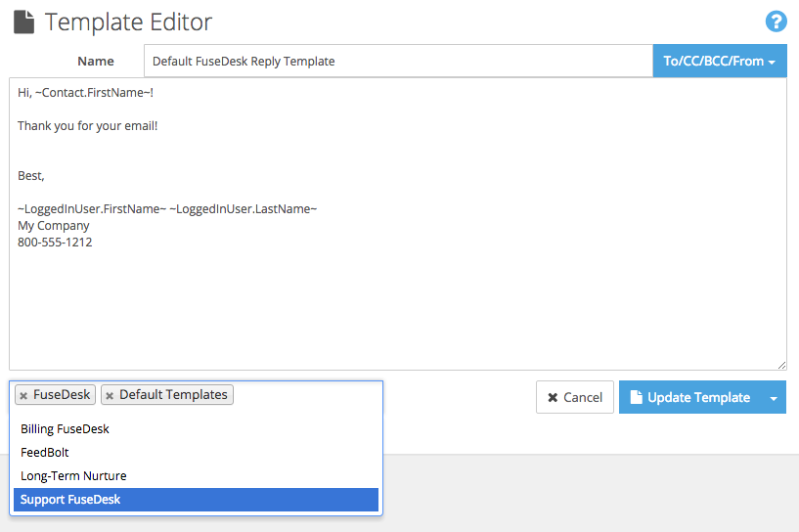Click the blue help question mark icon
Image resolution: width=799 pixels, height=532 pixels.
(x=777, y=22)
